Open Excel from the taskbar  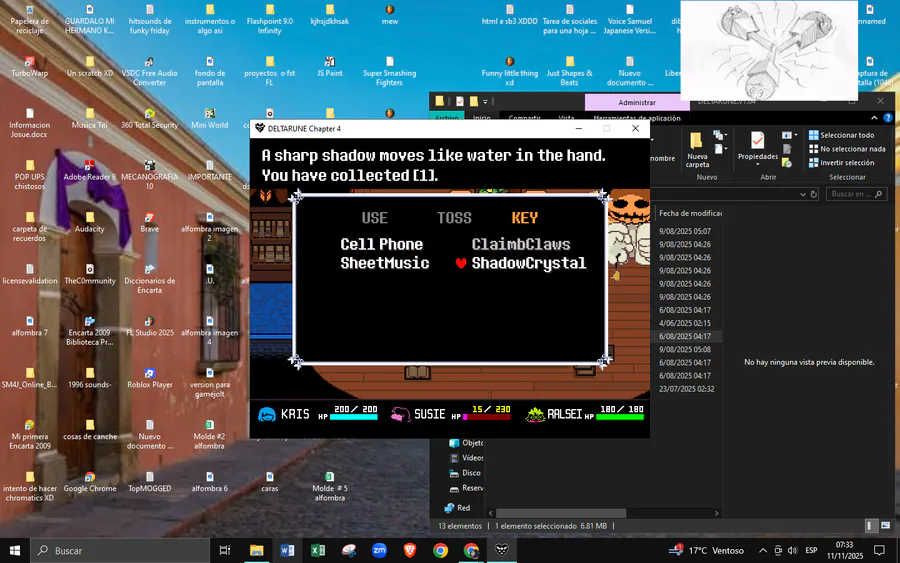coord(318,550)
